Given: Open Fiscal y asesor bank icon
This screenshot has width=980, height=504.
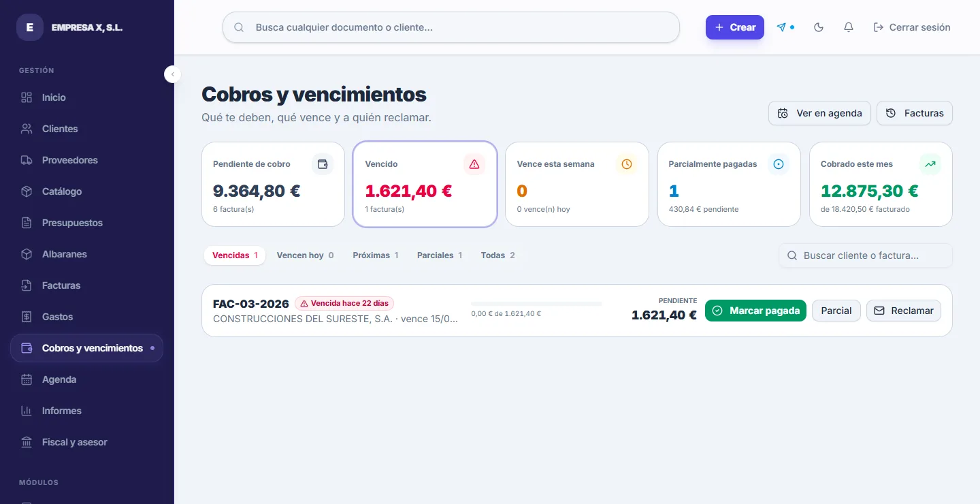Looking at the screenshot, I should click(27, 442).
